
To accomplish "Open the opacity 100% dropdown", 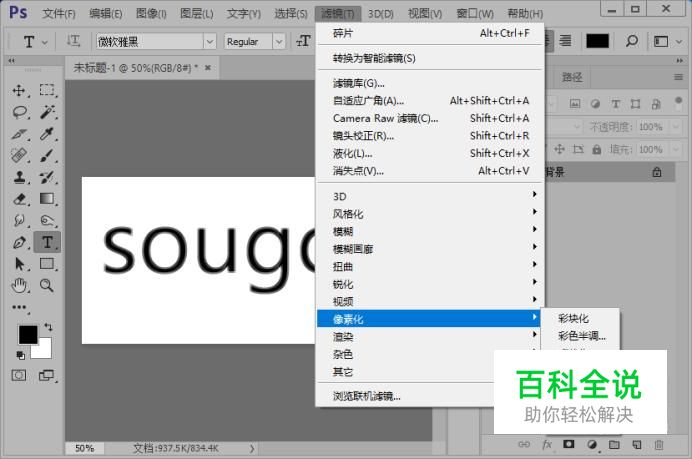I will pos(676,127).
